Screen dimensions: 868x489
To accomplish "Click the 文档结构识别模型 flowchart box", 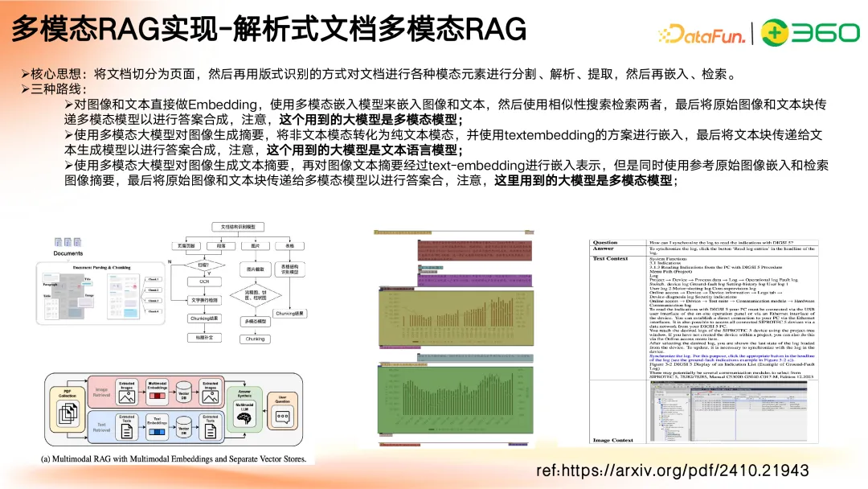I will click(238, 227).
